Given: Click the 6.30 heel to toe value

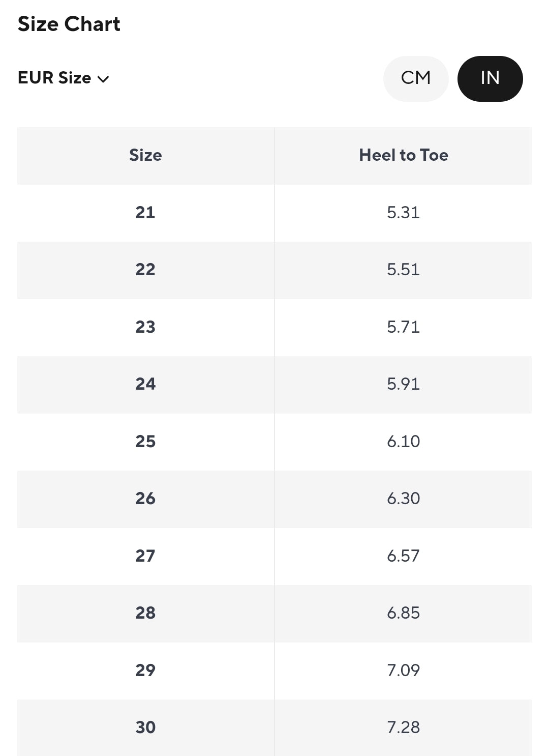Looking at the screenshot, I should (x=403, y=499).
